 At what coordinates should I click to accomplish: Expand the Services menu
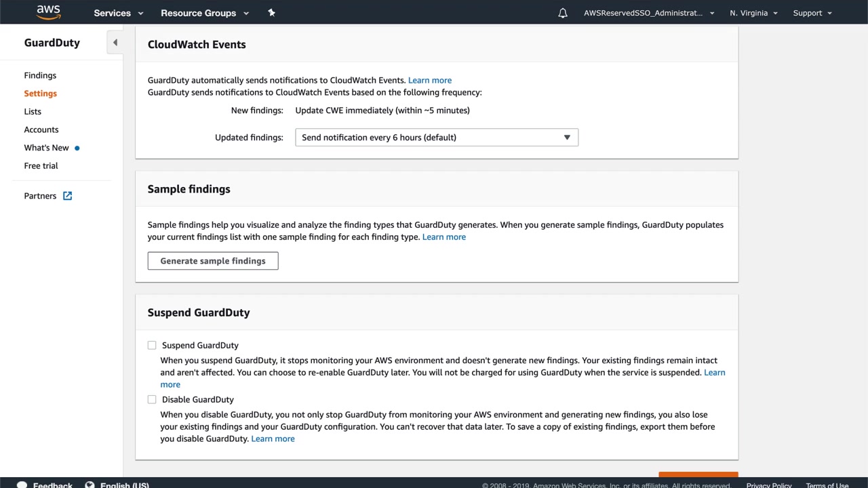(119, 13)
